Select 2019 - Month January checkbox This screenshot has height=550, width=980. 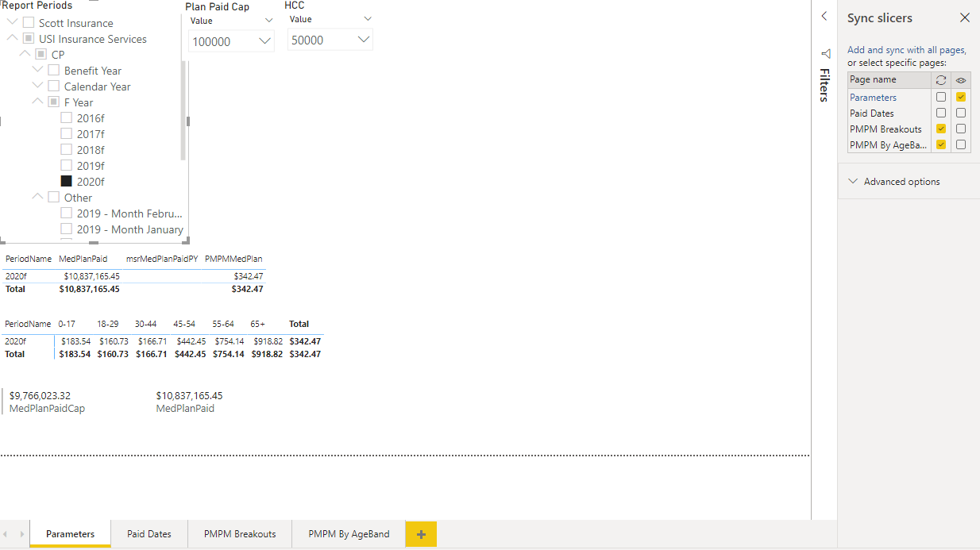click(67, 229)
